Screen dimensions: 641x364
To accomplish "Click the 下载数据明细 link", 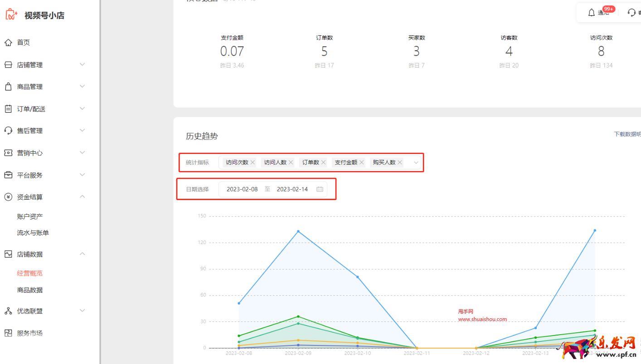I will [627, 134].
